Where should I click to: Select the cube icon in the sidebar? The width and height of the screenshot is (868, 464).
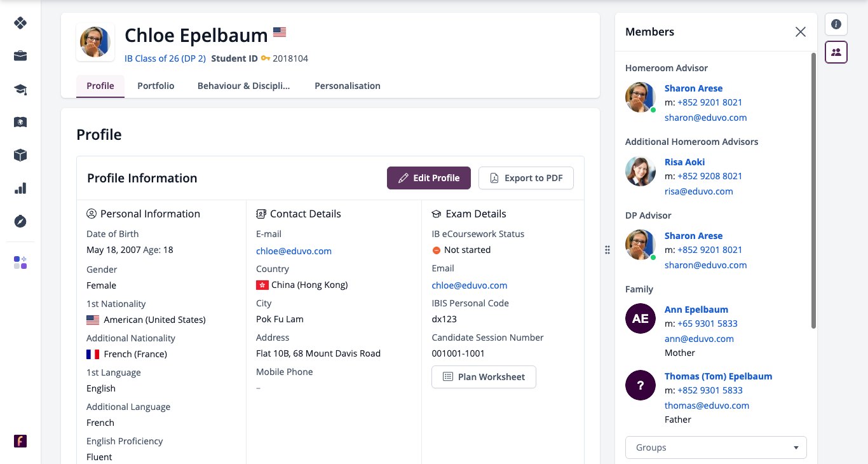tap(20, 155)
